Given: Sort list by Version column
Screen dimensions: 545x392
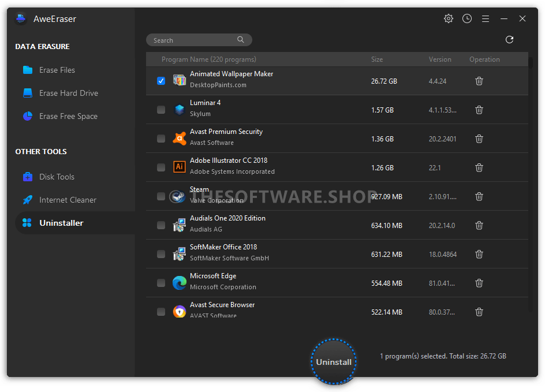Looking at the screenshot, I should click(x=440, y=59).
